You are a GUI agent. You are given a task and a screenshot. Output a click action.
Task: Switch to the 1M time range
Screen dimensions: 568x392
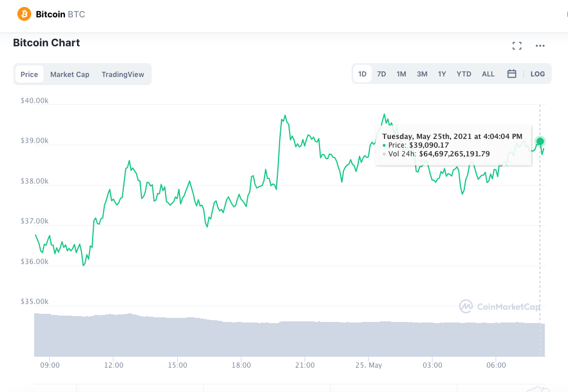click(x=401, y=74)
